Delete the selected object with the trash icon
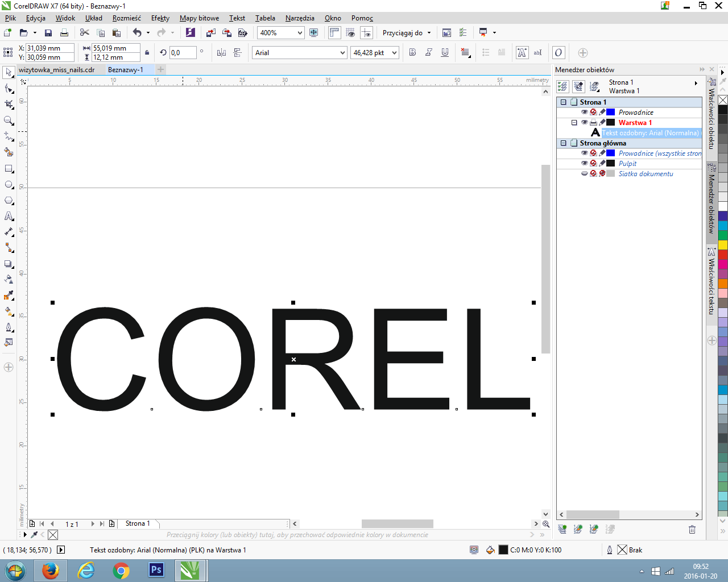The width and height of the screenshot is (728, 582). [692, 529]
